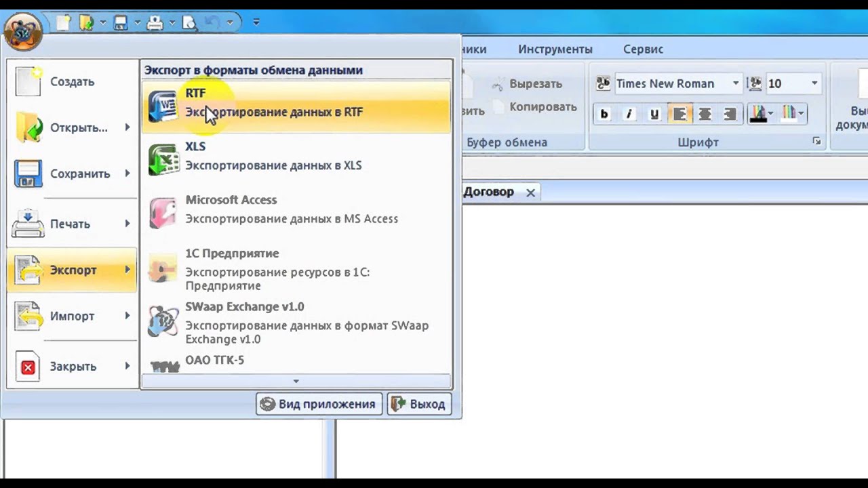Image resolution: width=868 pixels, height=488 pixels.
Task: Click the floppy disk save icon in quick access toolbar
Action: click(x=121, y=23)
